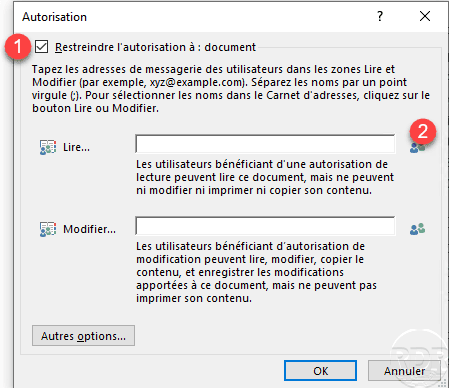This screenshot has width=449, height=388.
Task: Open help via the question mark icon
Action: (x=380, y=16)
